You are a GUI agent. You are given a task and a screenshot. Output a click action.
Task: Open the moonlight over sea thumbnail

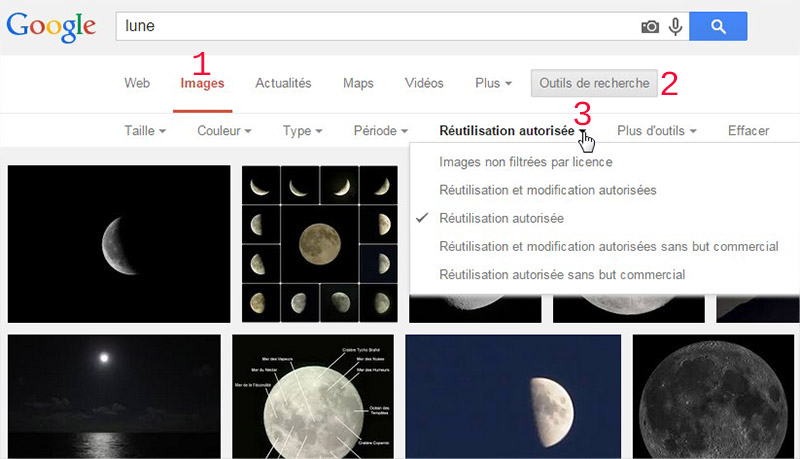[114, 396]
